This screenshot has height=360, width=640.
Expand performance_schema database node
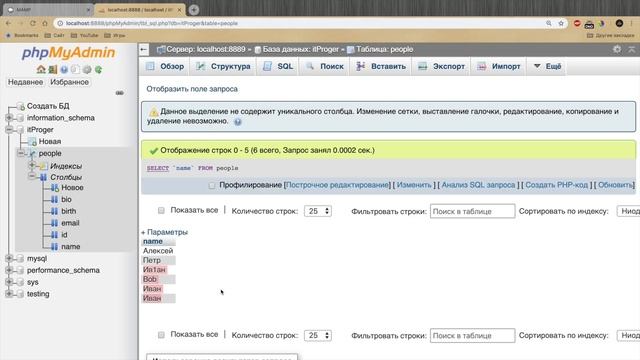[x=9, y=270]
